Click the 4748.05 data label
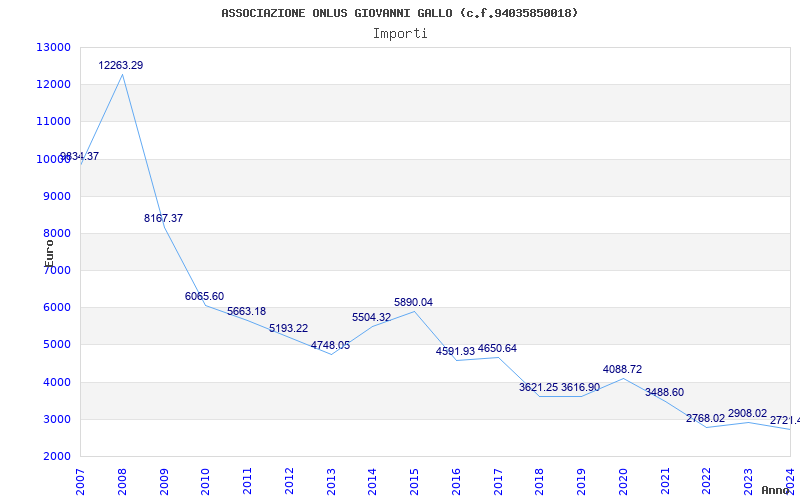800x500 pixels. click(x=331, y=345)
